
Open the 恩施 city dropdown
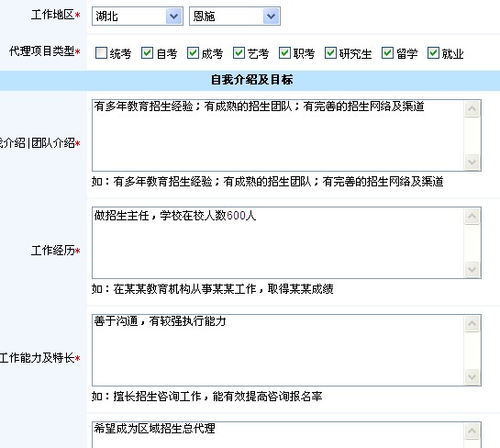point(235,16)
